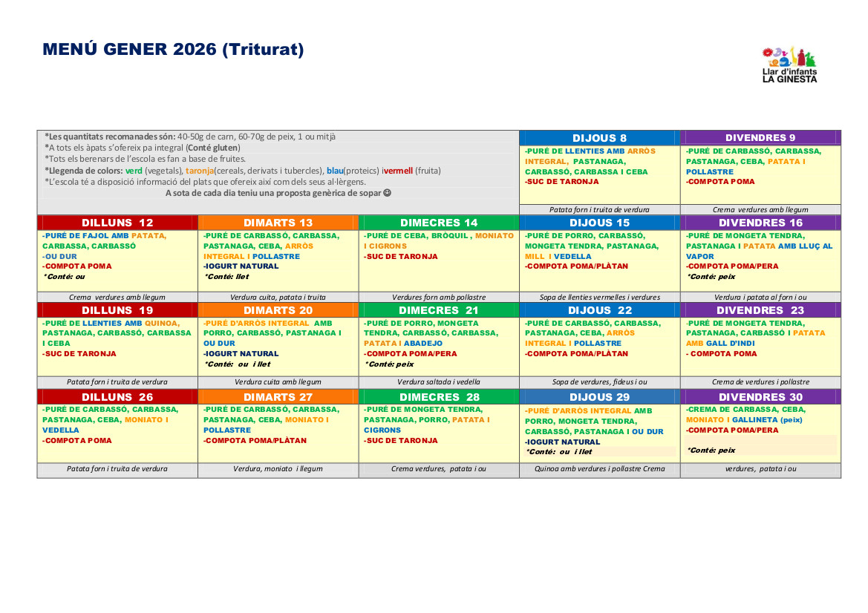This screenshot has height=613, width=868.
Task: Click the DIJOUS 8 blue header
Action: (599, 138)
